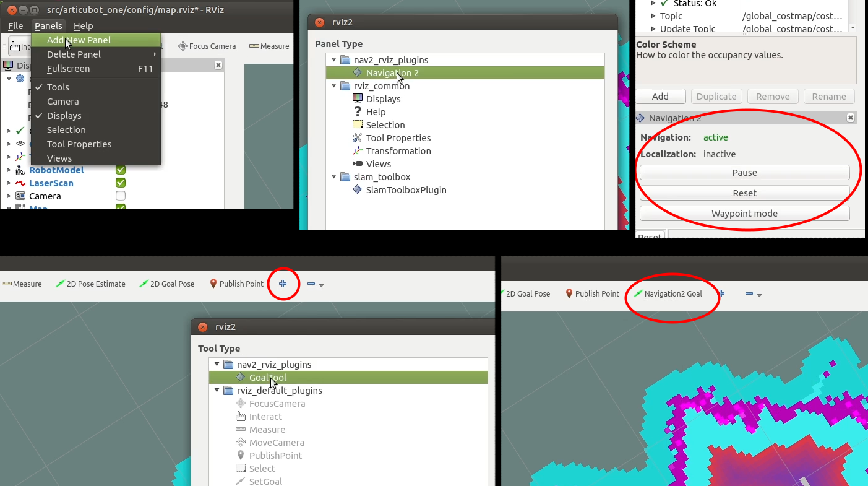Select GoalTool under nav2_rviz_plugins
This screenshot has width=868, height=486.
(267, 378)
